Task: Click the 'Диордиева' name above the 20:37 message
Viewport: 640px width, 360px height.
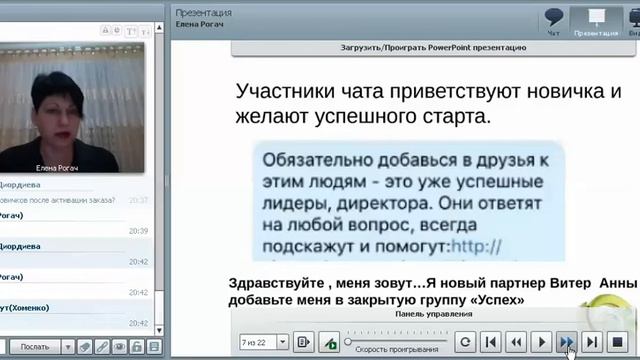Action: pos(20,185)
